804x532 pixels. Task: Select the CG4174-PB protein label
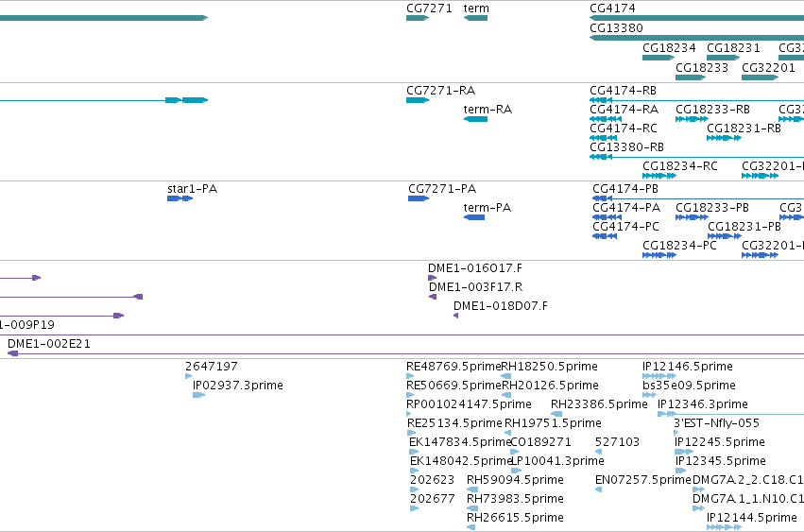pos(625,189)
